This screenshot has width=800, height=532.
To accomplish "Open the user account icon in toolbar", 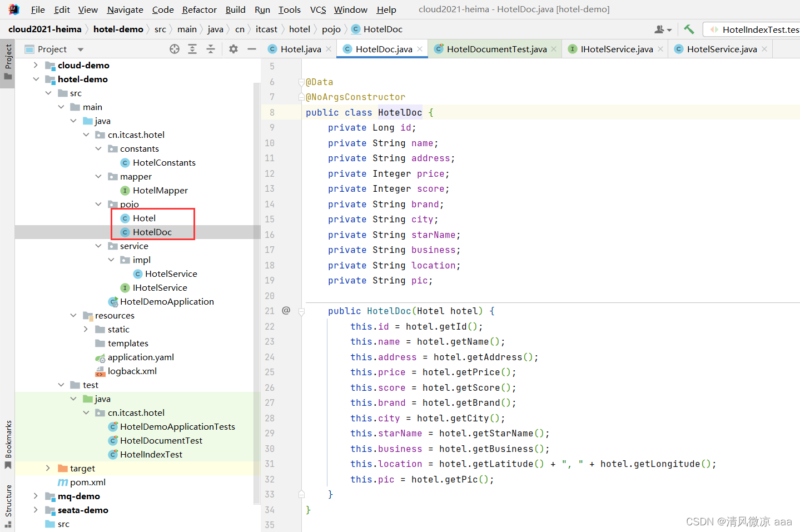I will click(663, 29).
